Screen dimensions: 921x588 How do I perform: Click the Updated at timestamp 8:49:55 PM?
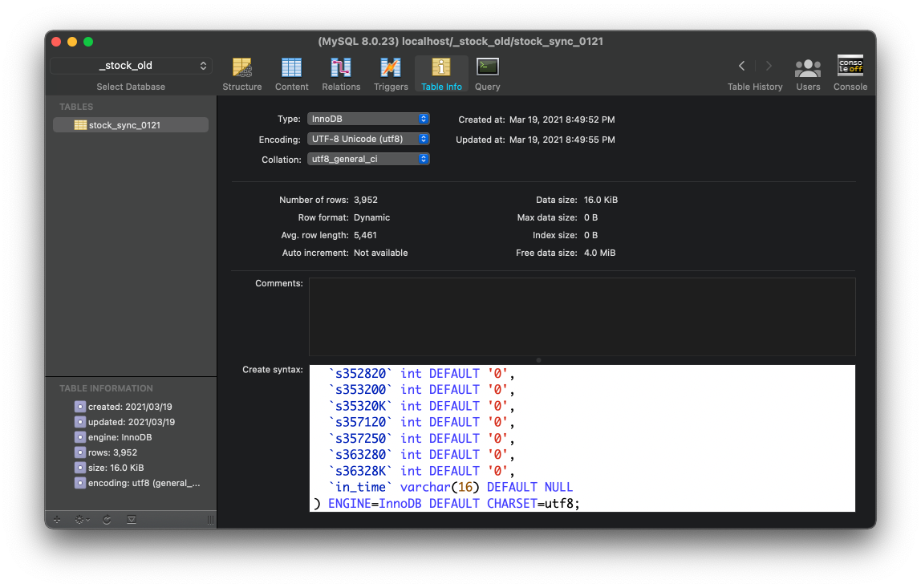562,140
